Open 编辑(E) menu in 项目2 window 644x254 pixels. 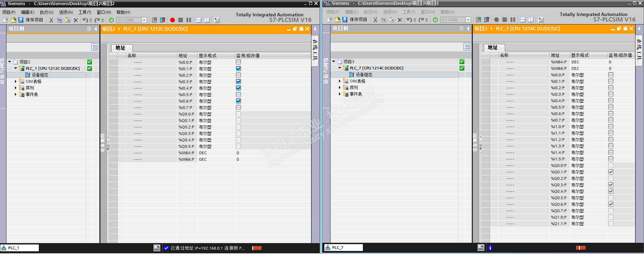[x=28, y=12]
